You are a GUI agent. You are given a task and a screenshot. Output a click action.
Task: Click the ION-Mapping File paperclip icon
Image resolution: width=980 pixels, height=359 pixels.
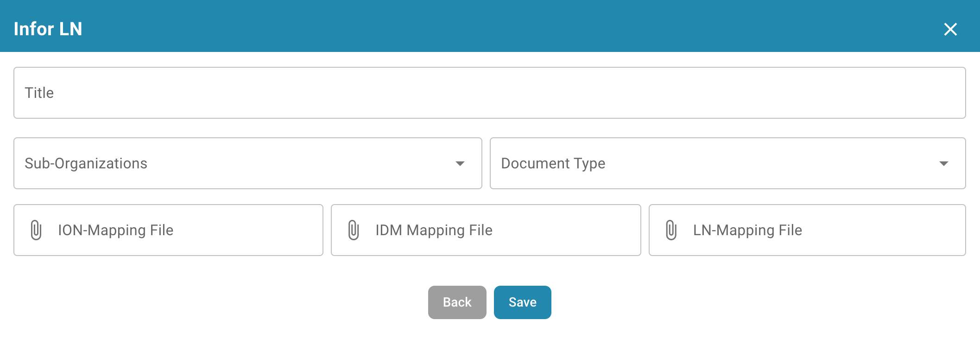[x=36, y=230]
